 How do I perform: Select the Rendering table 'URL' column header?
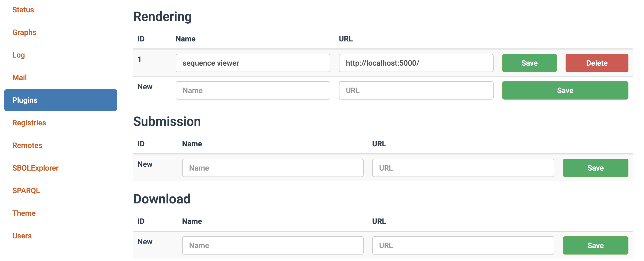pos(346,39)
